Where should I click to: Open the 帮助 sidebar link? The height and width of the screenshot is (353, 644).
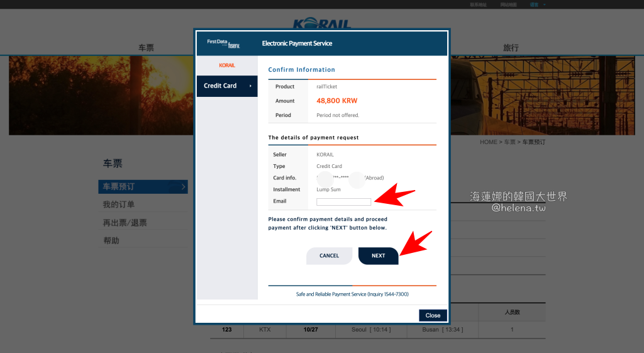point(111,240)
